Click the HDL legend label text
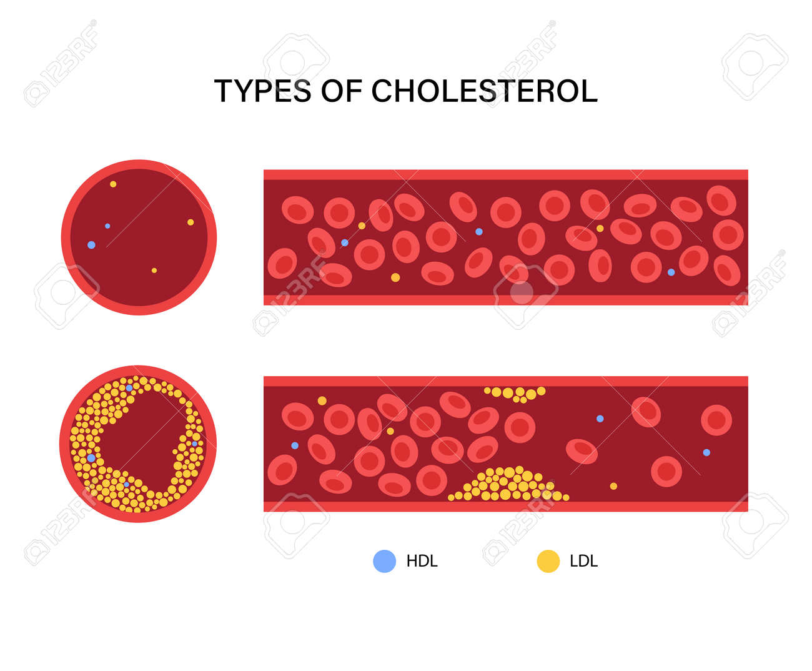This screenshot has height=671, width=812. pos(422,561)
